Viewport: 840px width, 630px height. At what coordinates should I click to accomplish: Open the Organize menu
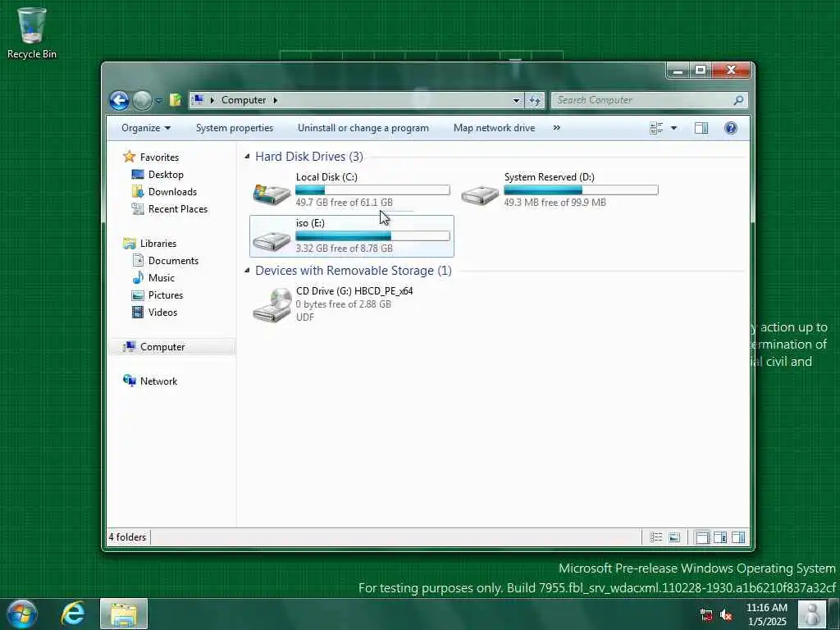[146, 128]
